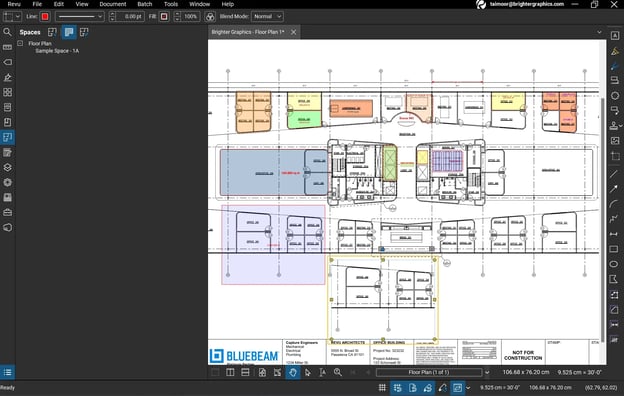The width and height of the screenshot is (624, 396).
Task: Open the Revu menu
Action: 14,4
